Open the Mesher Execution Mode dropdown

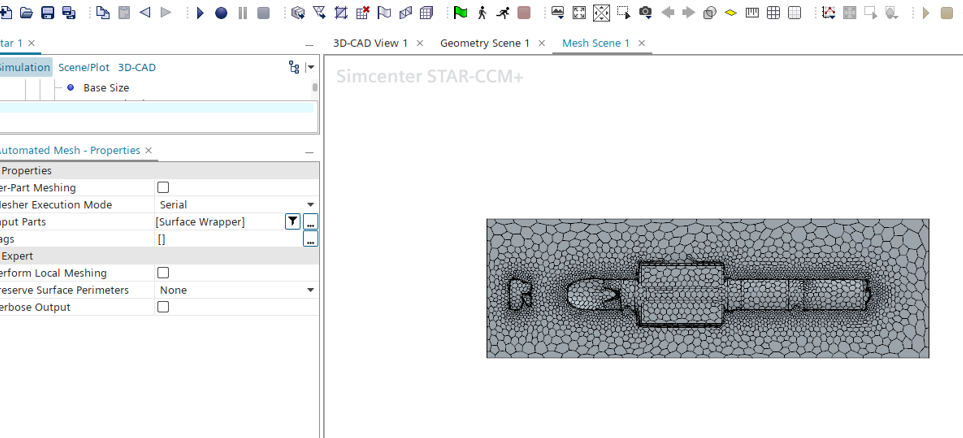click(x=310, y=205)
